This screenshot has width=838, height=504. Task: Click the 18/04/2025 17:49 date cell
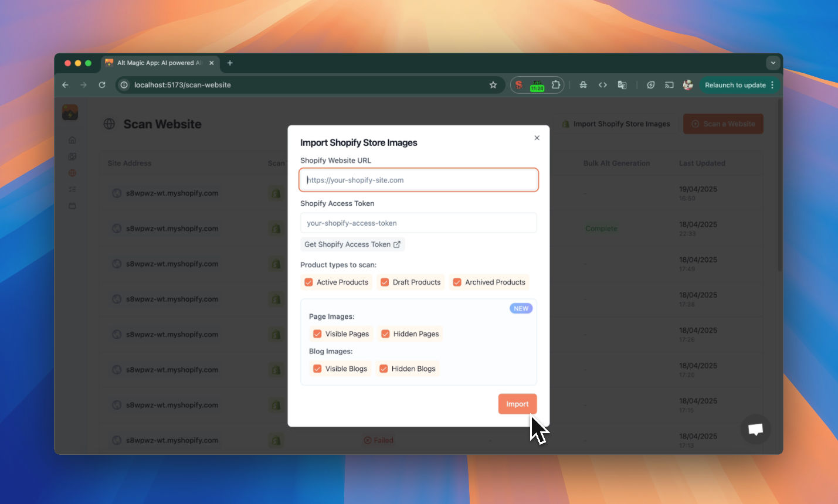click(698, 264)
